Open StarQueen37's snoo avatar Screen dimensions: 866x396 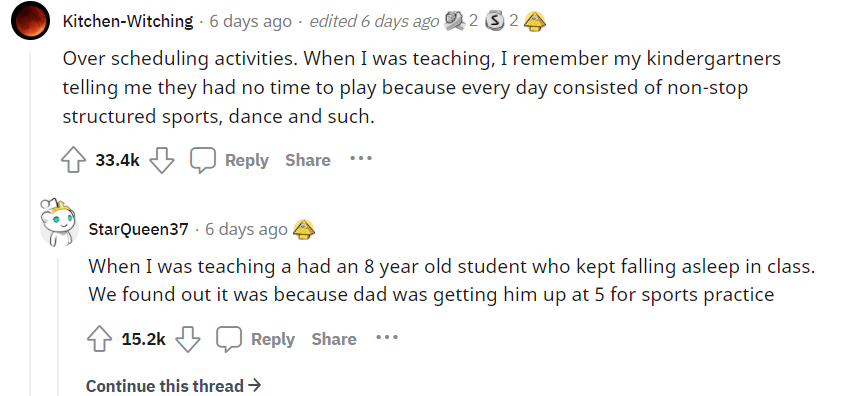pyautogui.click(x=59, y=222)
